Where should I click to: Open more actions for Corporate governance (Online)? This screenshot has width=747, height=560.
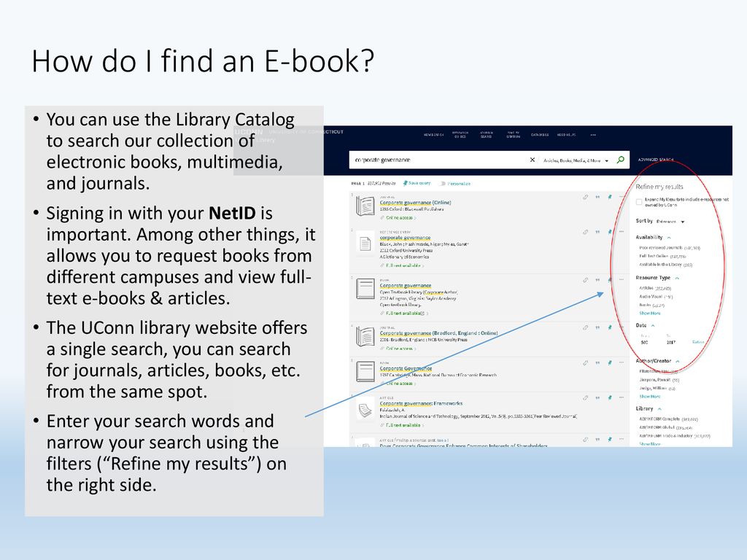(622, 197)
